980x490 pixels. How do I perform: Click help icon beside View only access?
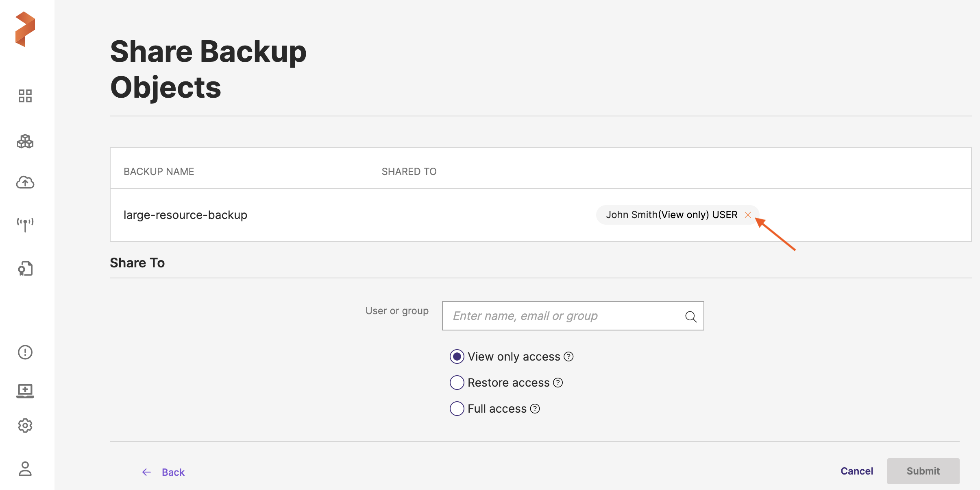[569, 357]
